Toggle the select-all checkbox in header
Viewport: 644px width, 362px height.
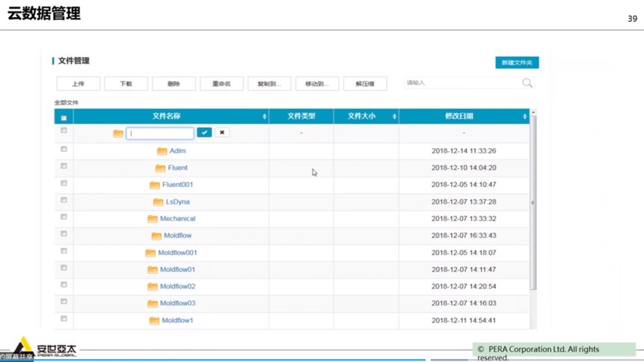pos(64,117)
